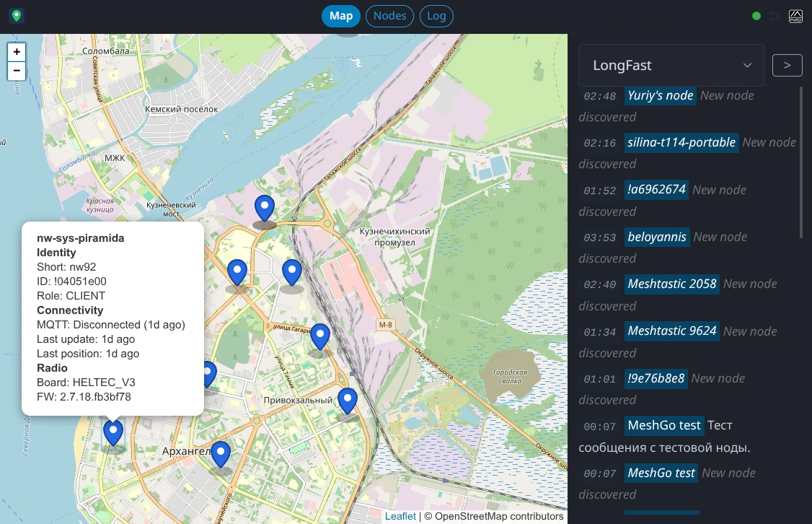This screenshot has width=812, height=524.
Task: Click the 01:01 timestamp
Action: (600, 380)
